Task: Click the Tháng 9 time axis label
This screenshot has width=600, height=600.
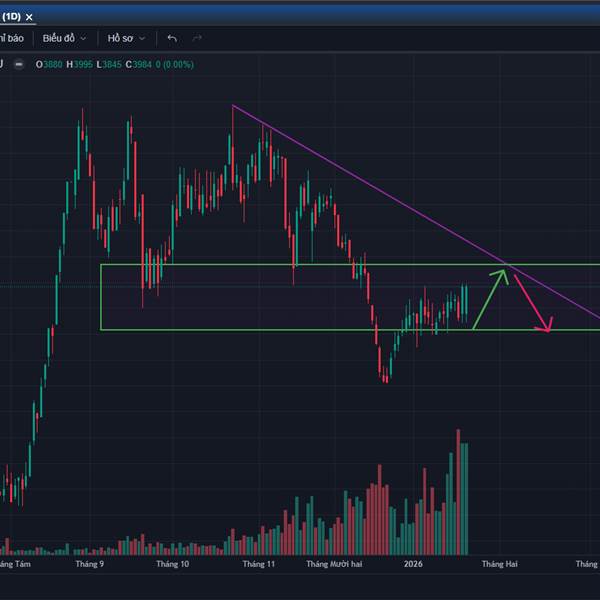Action: pos(90,564)
